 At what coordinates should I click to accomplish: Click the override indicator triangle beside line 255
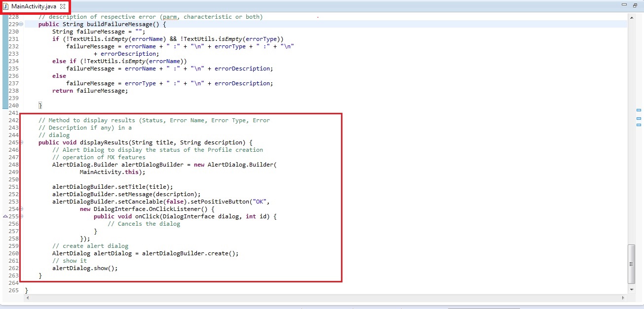coord(5,216)
